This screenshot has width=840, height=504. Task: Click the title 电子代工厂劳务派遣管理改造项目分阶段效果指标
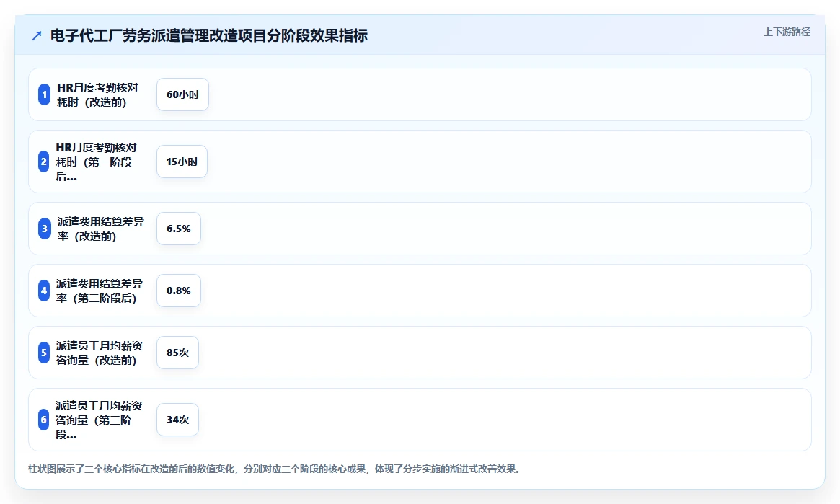[x=209, y=36]
